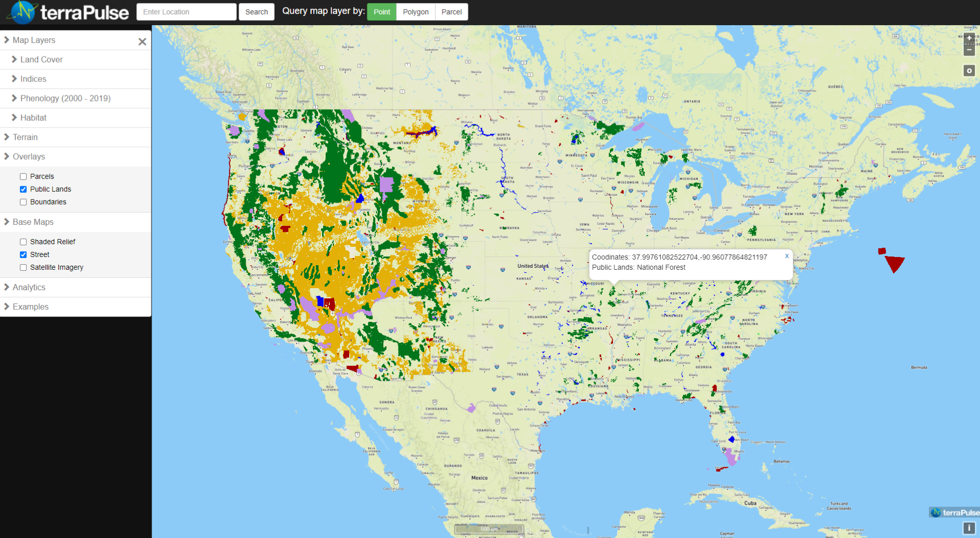
Task: Click the Coordinates line in the popup
Action: click(x=679, y=257)
